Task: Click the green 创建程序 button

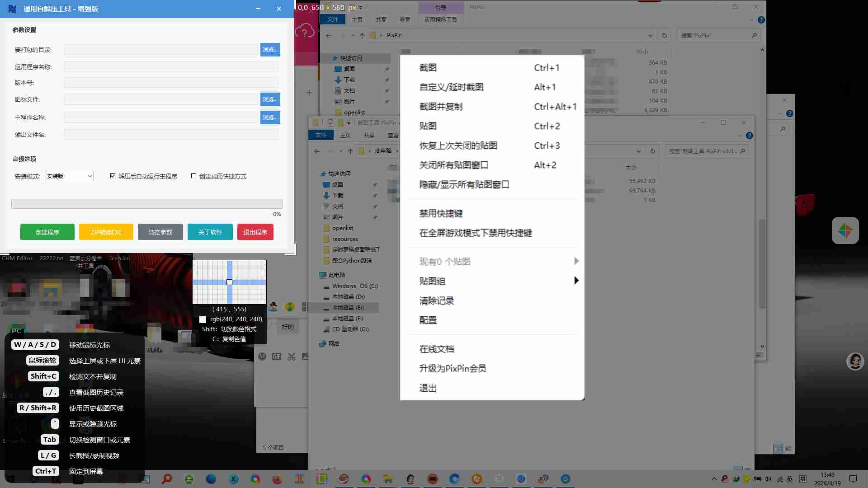Action: click(47, 232)
